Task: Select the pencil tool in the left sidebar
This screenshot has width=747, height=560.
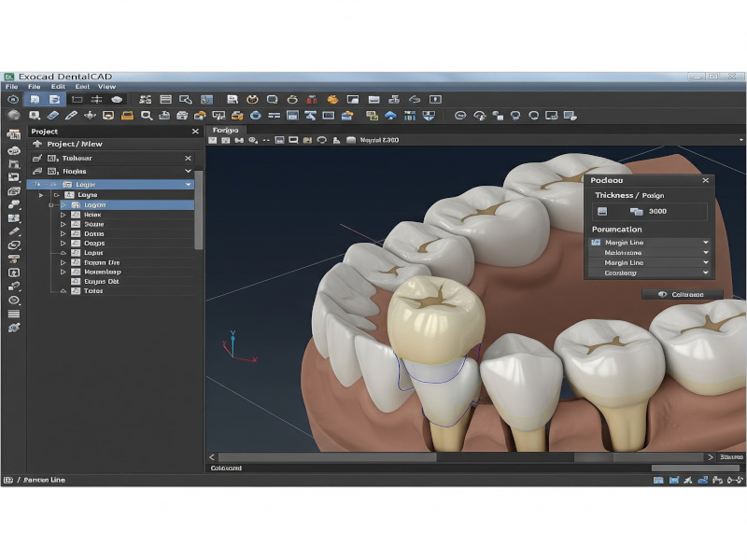Action: [x=11, y=257]
